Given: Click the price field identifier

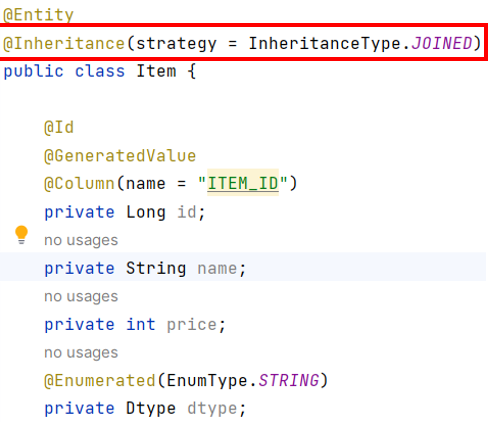Looking at the screenshot, I should tap(192, 325).
